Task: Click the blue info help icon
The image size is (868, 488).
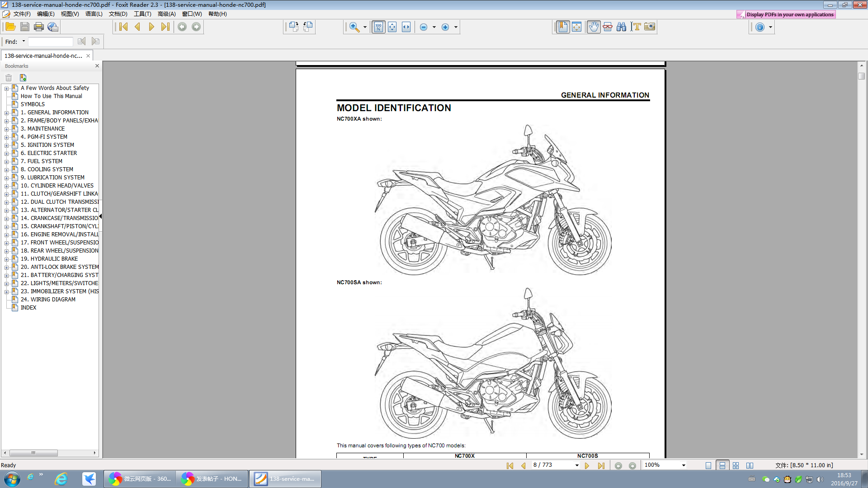Action: 760,27
